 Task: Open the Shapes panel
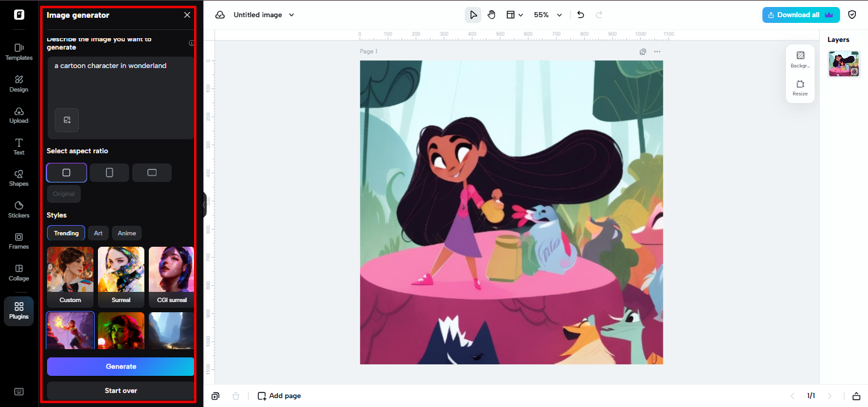(x=18, y=178)
